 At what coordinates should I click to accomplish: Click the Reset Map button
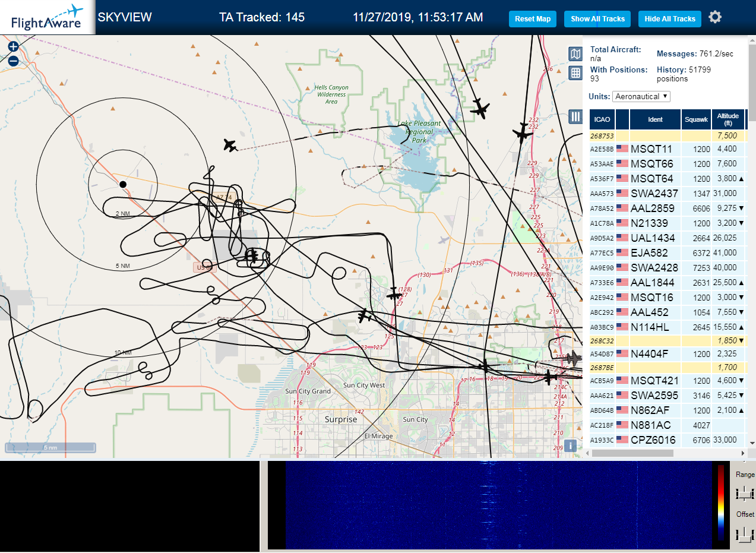pyautogui.click(x=533, y=19)
